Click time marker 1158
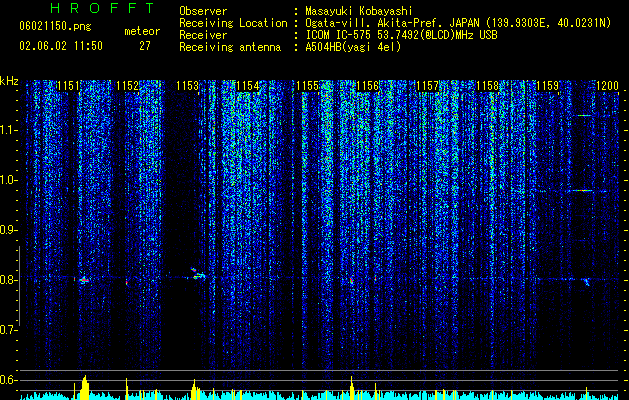629x400 pixels. (x=487, y=86)
